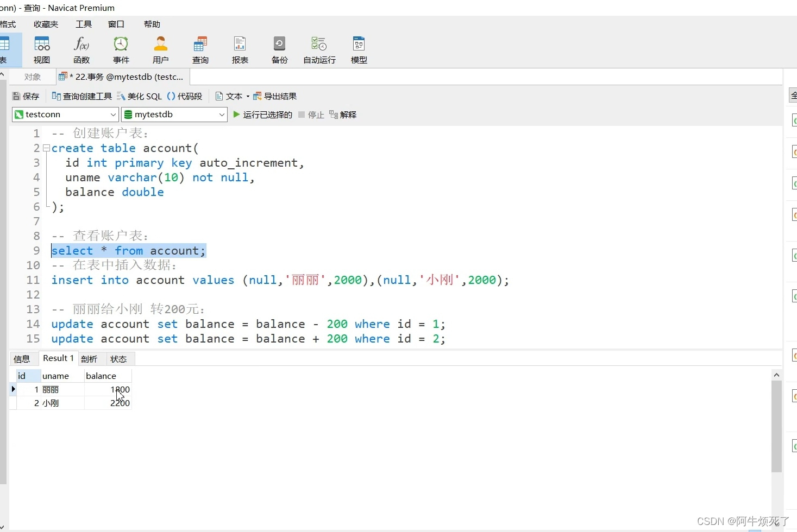Image resolution: width=797 pixels, height=532 pixels.
Task: Click line number 12 in the gutter
Action: pyautogui.click(x=33, y=295)
